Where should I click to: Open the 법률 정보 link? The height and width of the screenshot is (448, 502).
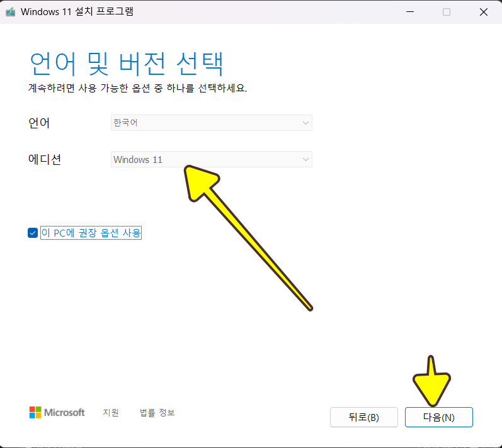tap(157, 413)
